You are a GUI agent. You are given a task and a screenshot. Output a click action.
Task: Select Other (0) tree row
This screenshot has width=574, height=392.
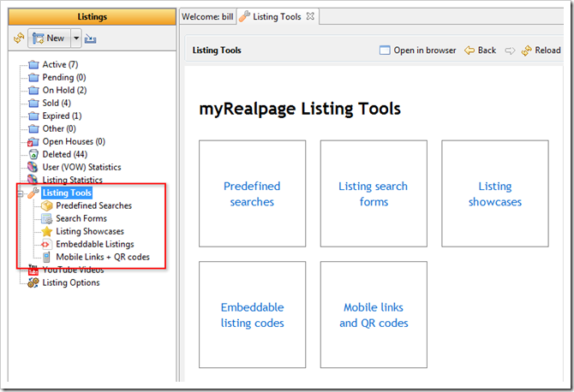point(59,128)
